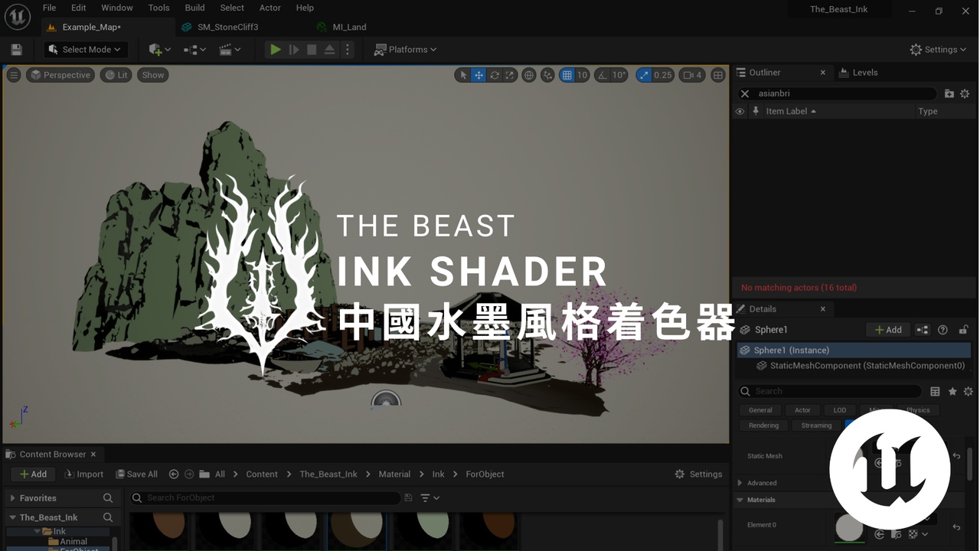This screenshot has width=980, height=551.
Task: Open scale snap value 0.25
Action: (663, 75)
